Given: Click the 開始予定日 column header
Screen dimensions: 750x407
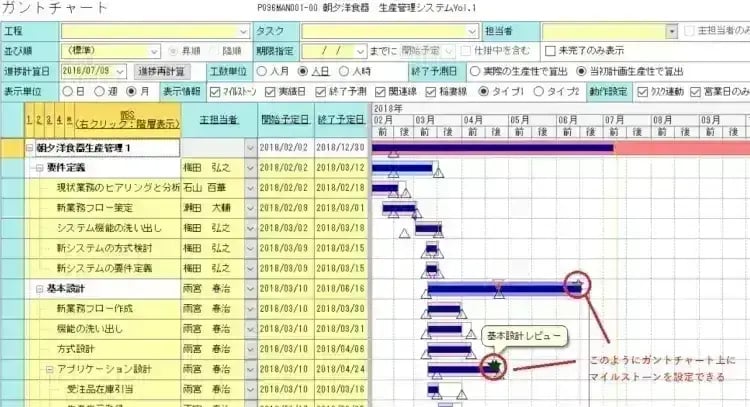Looking at the screenshot, I should [284, 119].
